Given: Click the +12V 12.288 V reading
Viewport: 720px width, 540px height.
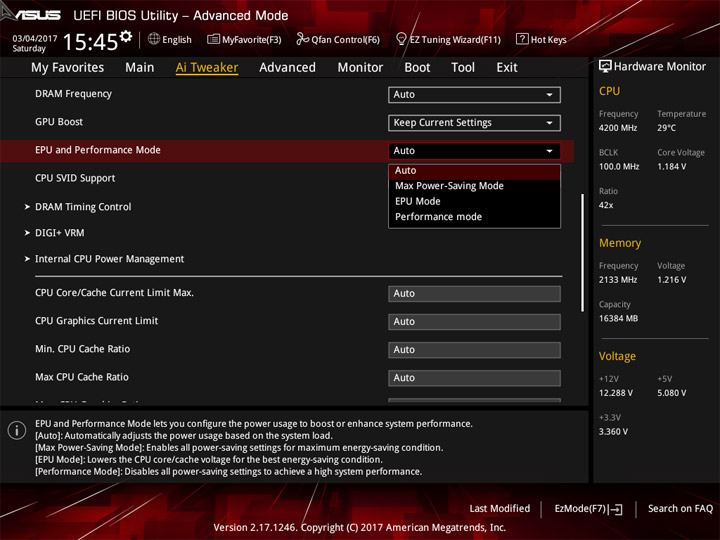Looking at the screenshot, I should tap(615, 393).
